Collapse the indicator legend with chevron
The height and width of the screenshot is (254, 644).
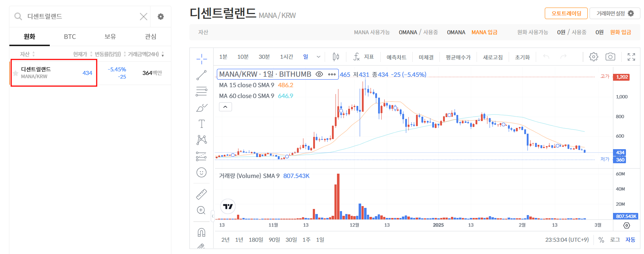coord(225,107)
